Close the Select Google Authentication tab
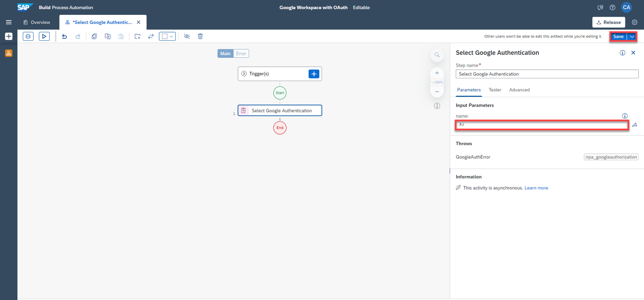This screenshot has width=644, height=300. (139, 22)
